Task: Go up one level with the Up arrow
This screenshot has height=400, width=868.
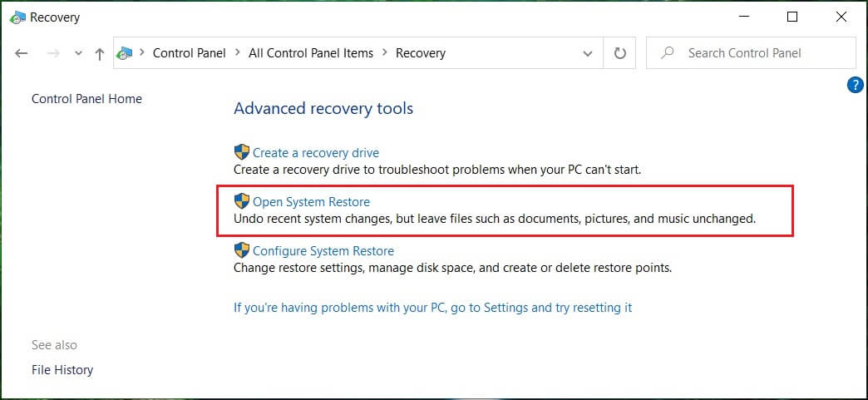Action: click(x=100, y=53)
